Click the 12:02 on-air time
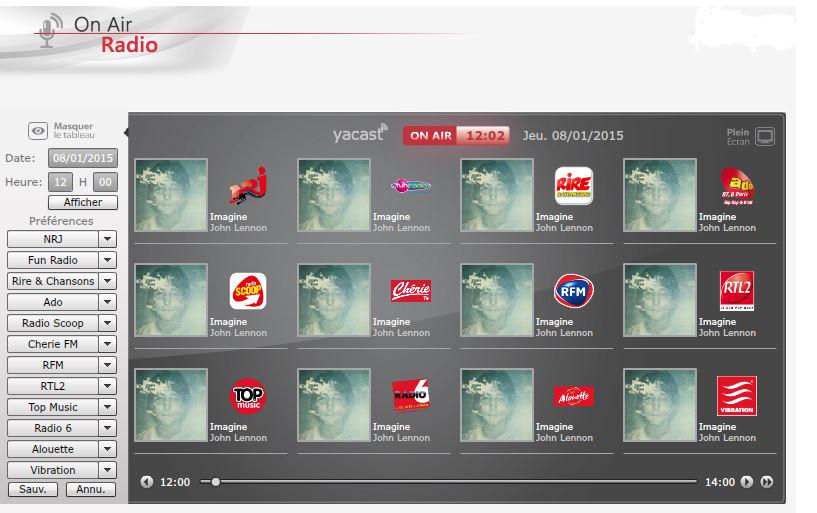This screenshot has width=817, height=513. pos(485,135)
